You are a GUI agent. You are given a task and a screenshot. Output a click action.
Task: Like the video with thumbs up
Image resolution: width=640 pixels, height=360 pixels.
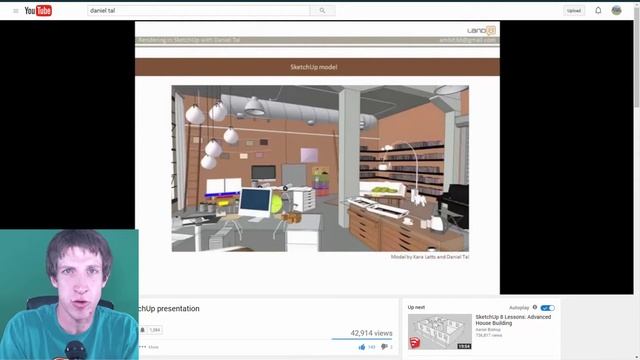(x=362, y=347)
